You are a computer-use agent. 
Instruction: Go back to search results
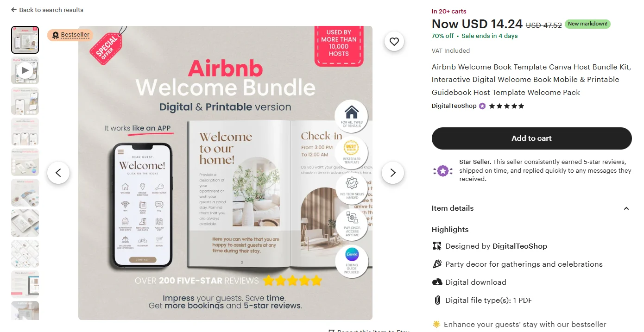[47, 10]
